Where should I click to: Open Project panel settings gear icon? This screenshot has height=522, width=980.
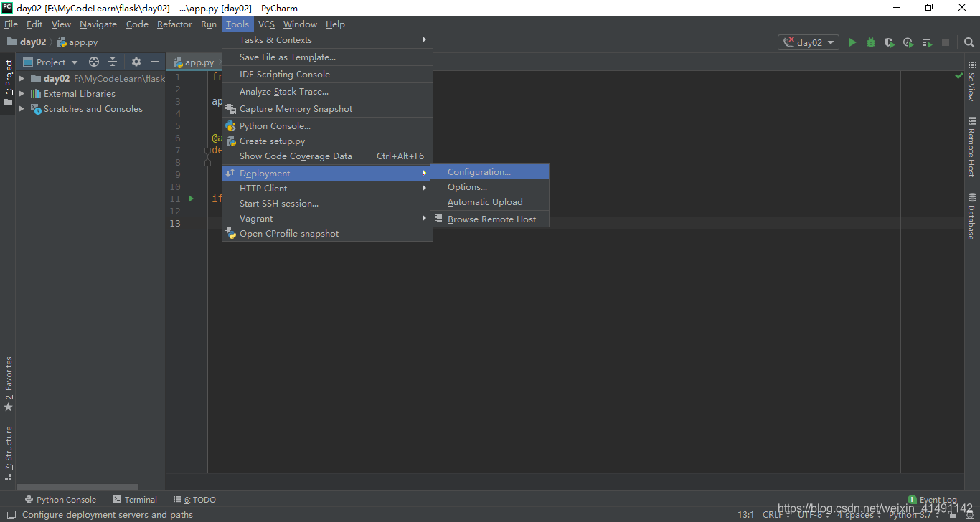tap(136, 62)
